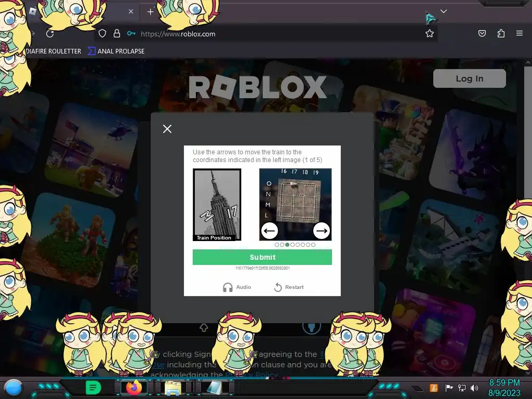Screen dimensions: 532x399
Task: Open tracking protection shield panel
Action: tap(102, 34)
